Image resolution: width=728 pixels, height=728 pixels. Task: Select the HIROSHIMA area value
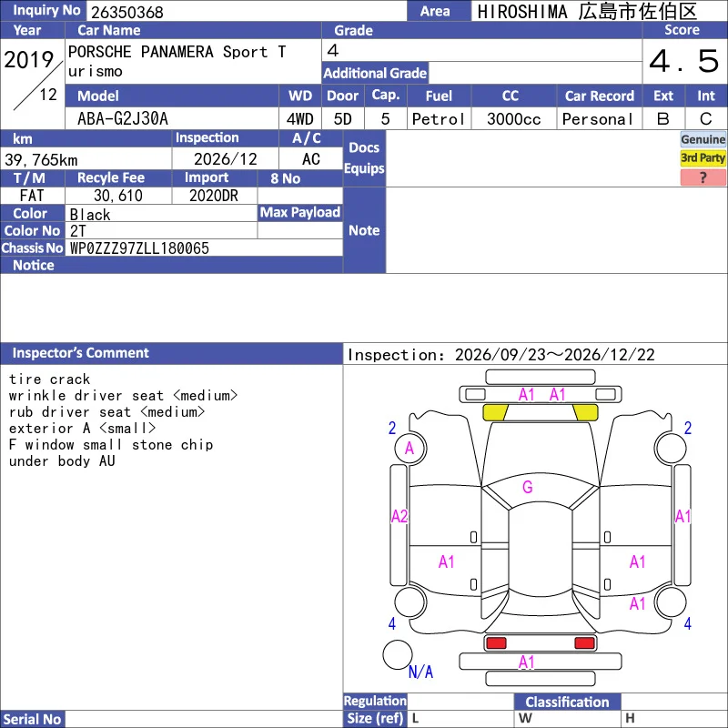point(587,12)
